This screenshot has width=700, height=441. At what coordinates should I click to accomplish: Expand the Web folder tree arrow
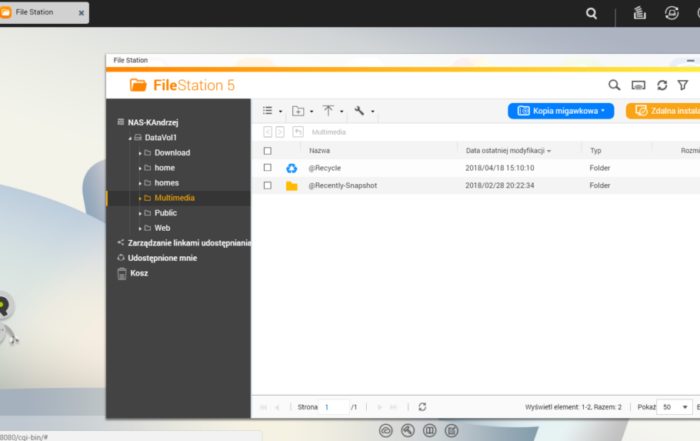coord(140,229)
